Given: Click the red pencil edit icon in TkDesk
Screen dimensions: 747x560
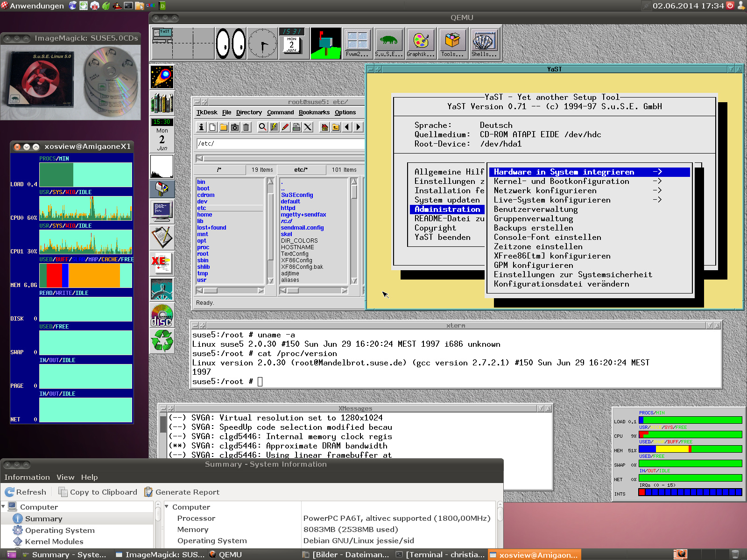Looking at the screenshot, I should tap(285, 127).
